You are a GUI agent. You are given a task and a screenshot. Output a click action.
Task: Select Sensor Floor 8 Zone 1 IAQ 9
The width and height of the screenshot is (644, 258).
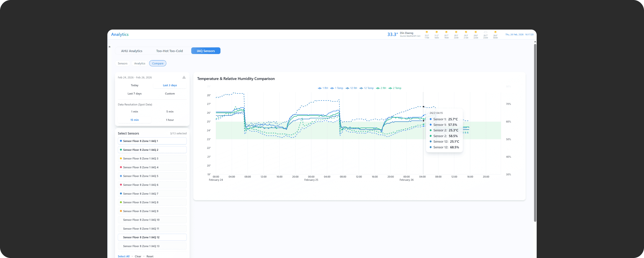(152, 211)
